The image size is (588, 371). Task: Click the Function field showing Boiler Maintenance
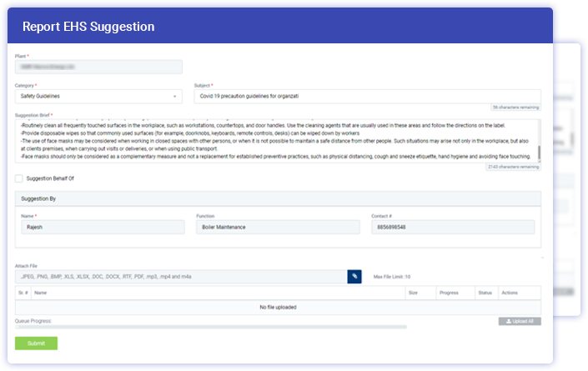275,227
